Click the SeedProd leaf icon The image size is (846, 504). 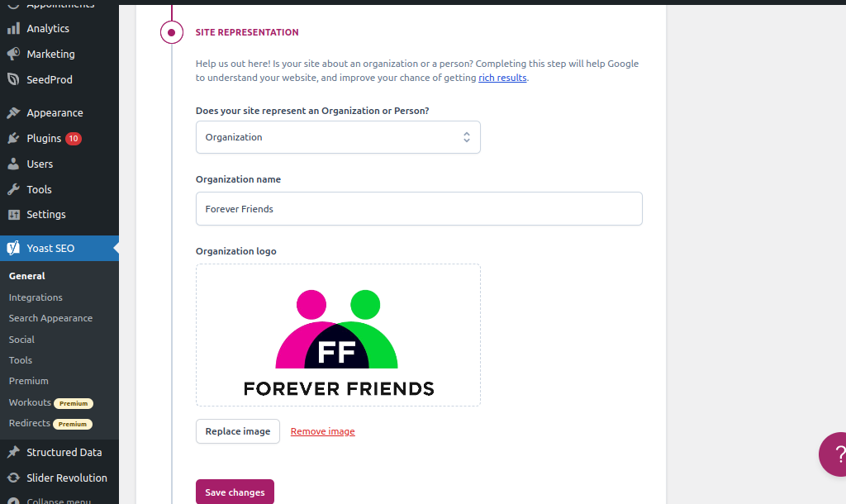[x=13, y=79]
